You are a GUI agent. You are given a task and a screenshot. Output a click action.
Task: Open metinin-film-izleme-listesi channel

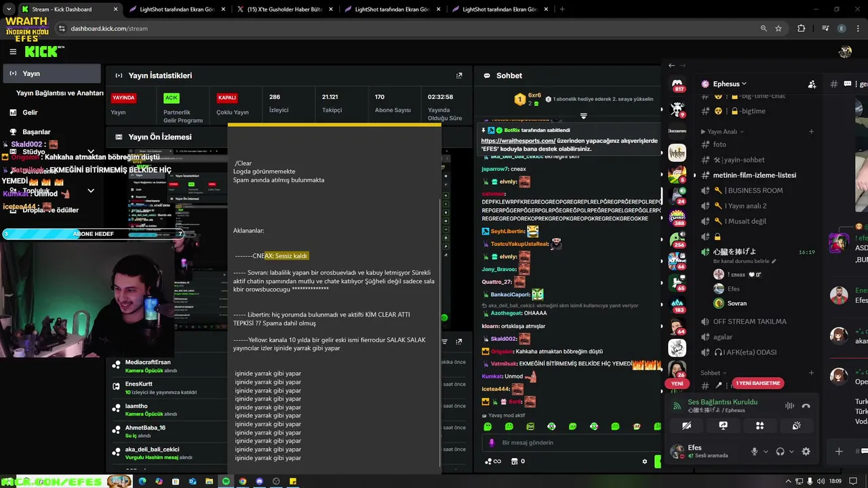(x=755, y=175)
